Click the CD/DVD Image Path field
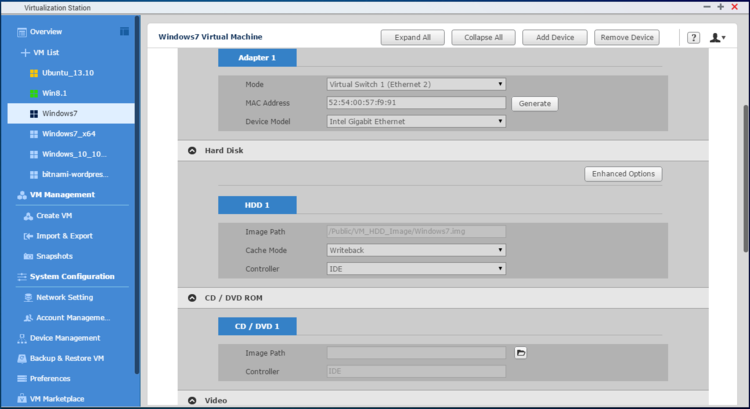Viewport: 750px width, 409px height. click(x=416, y=353)
